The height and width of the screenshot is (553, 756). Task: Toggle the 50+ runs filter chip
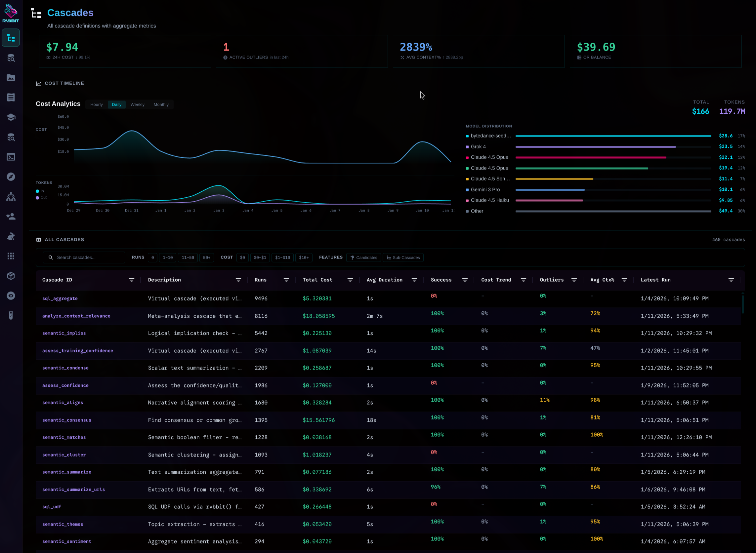point(206,257)
